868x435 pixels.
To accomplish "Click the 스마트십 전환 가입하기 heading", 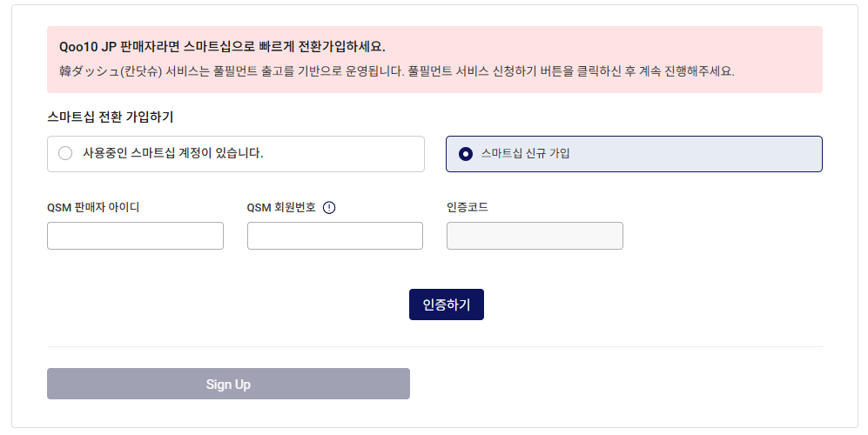I will 111,117.
